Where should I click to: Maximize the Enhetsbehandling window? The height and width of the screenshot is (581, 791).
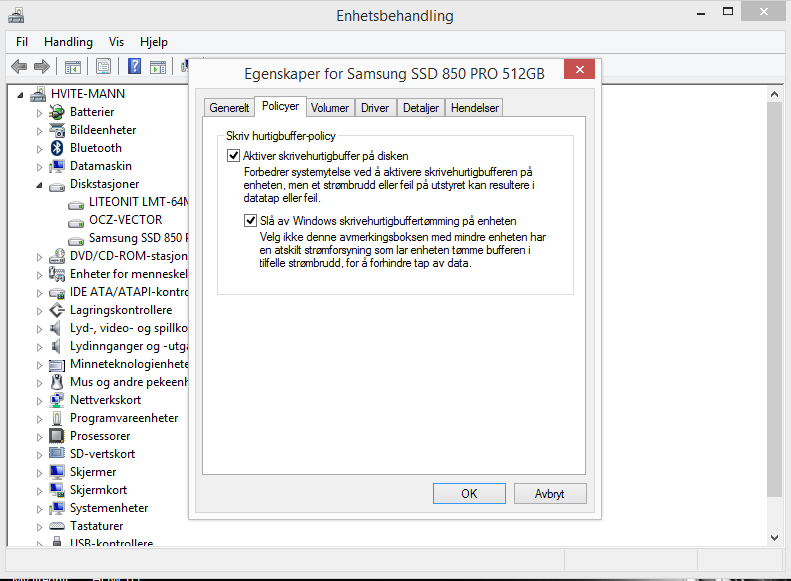(x=728, y=12)
